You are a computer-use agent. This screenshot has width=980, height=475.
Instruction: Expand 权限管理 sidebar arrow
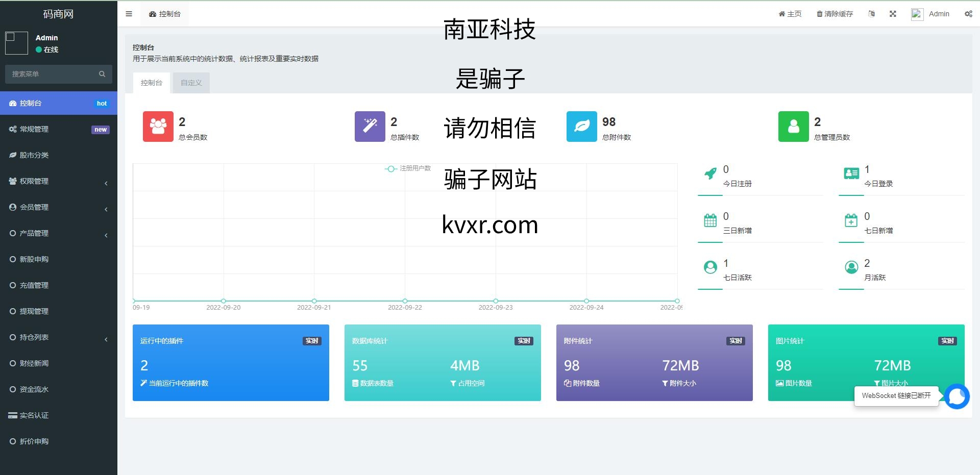106,183
